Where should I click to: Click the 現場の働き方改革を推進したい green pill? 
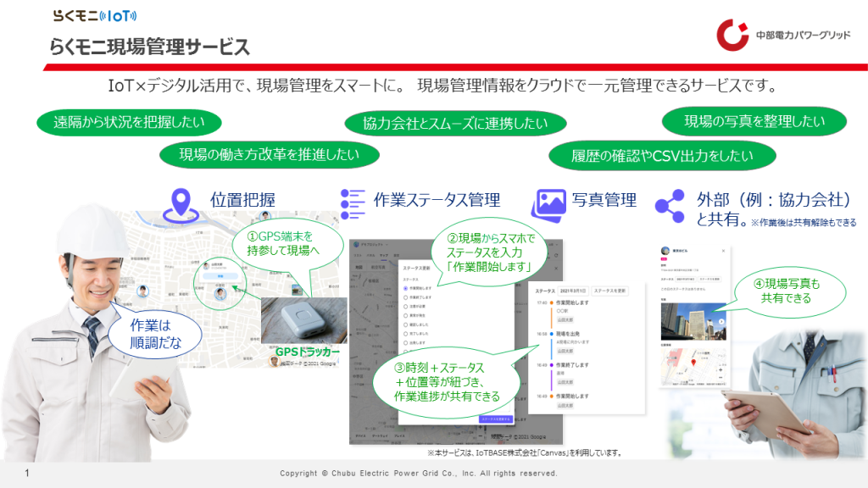coord(269,154)
